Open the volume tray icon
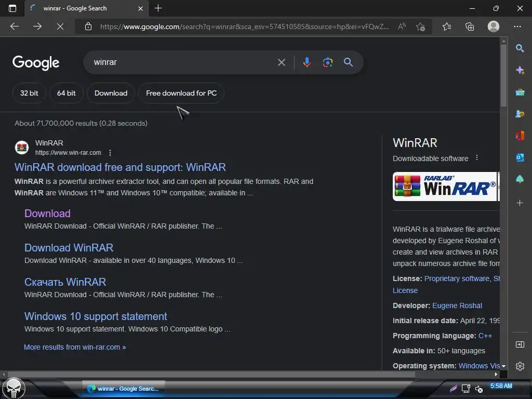This screenshot has height=399, width=532. point(478,389)
